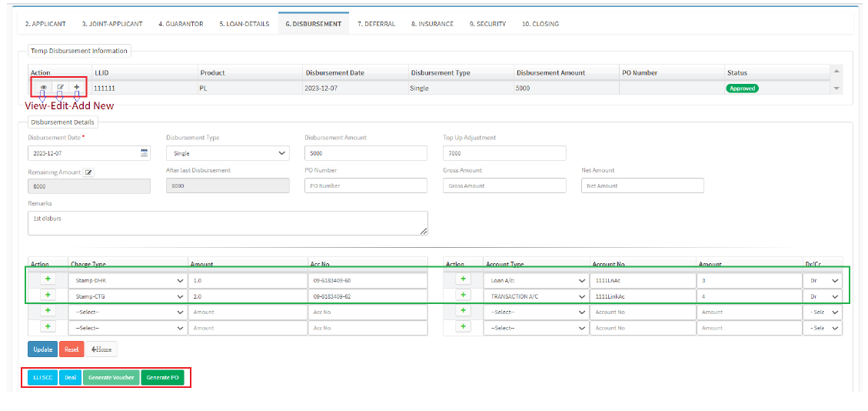
Task: Click the red Reset button
Action: [x=72, y=349]
